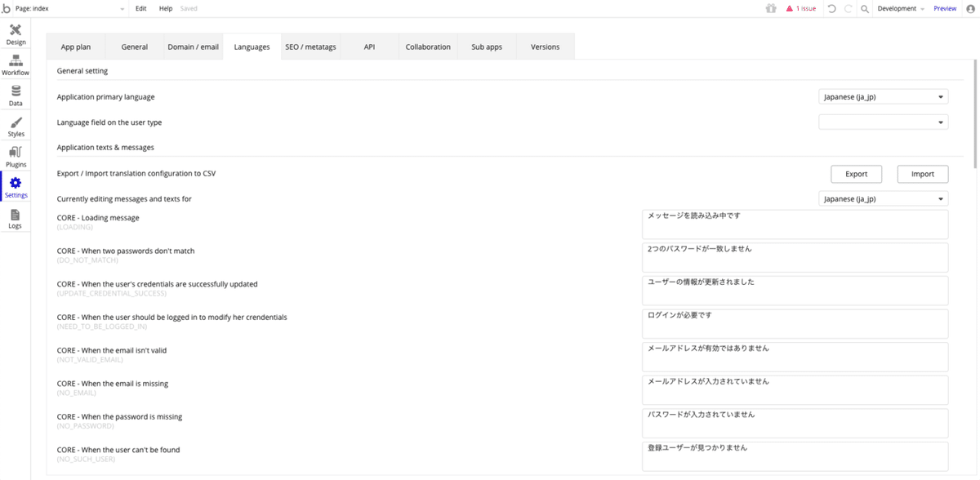Click the (UPDATE_CREDENTIAL_SUCCESS) key text
The image size is (980, 480).
112,293
